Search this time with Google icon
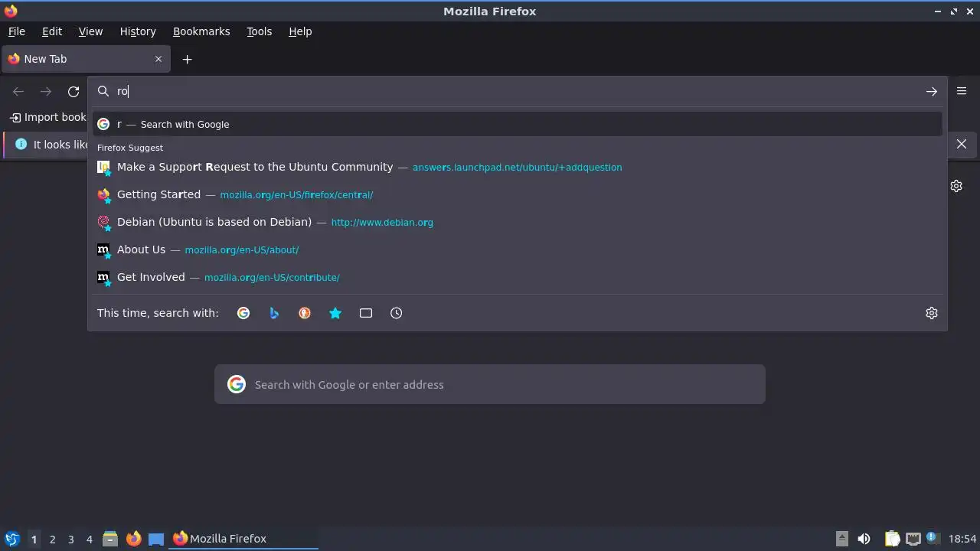 pos(243,313)
